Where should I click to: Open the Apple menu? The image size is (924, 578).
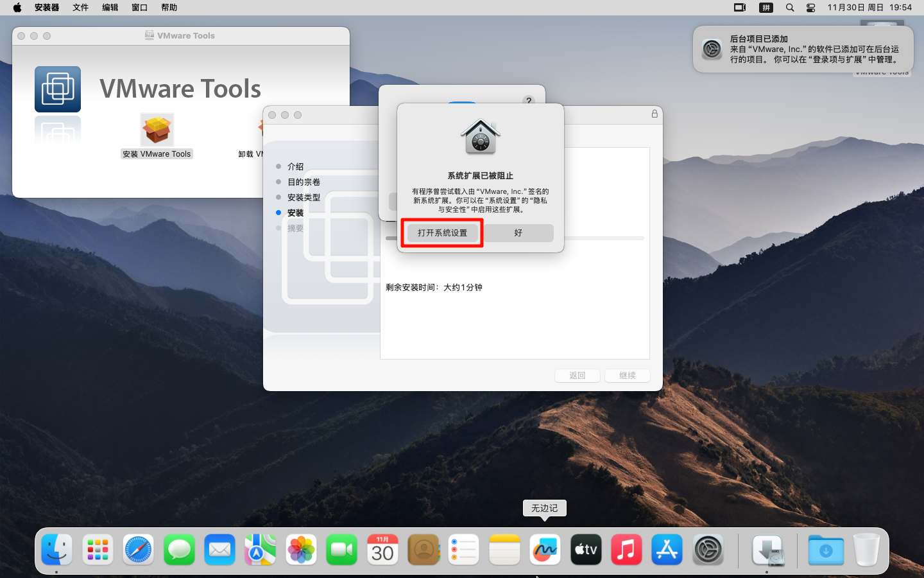(17, 8)
